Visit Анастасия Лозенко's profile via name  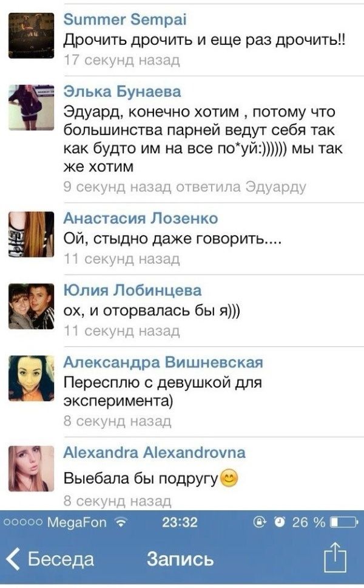click(140, 218)
